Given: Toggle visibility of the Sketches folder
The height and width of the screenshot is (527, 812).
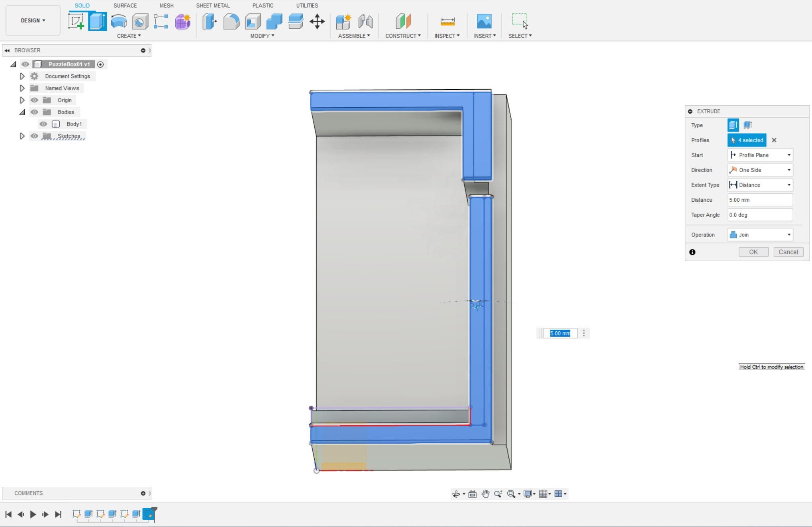Looking at the screenshot, I should [34, 136].
